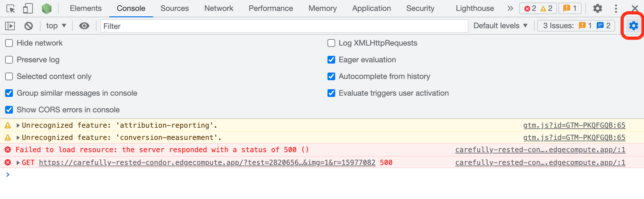Show more tabs with the double chevron

coord(510,9)
